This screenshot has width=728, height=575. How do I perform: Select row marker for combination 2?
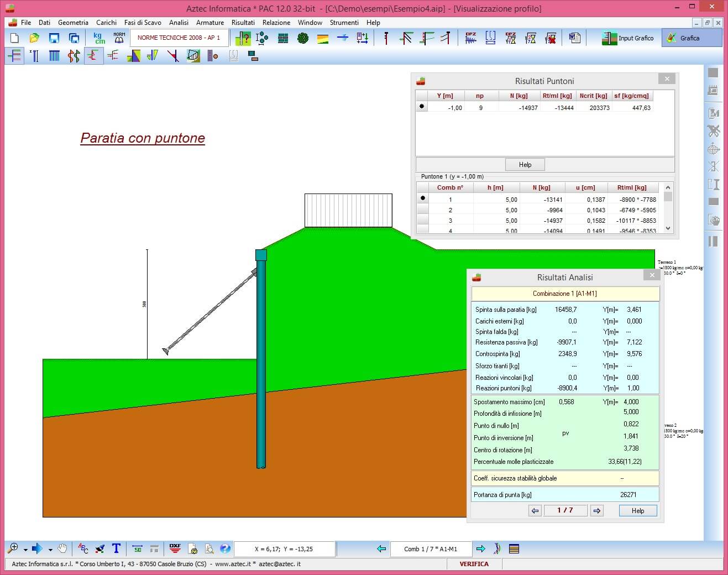tap(423, 210)
